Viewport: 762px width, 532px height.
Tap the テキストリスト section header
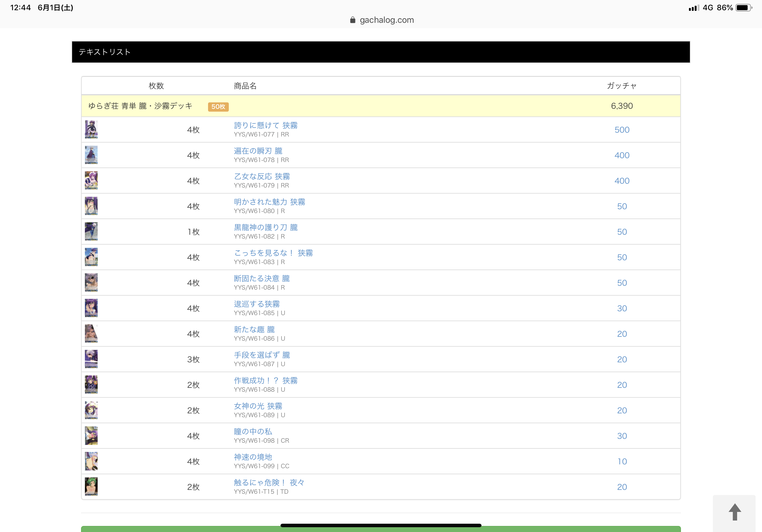(x=381, y=52)
